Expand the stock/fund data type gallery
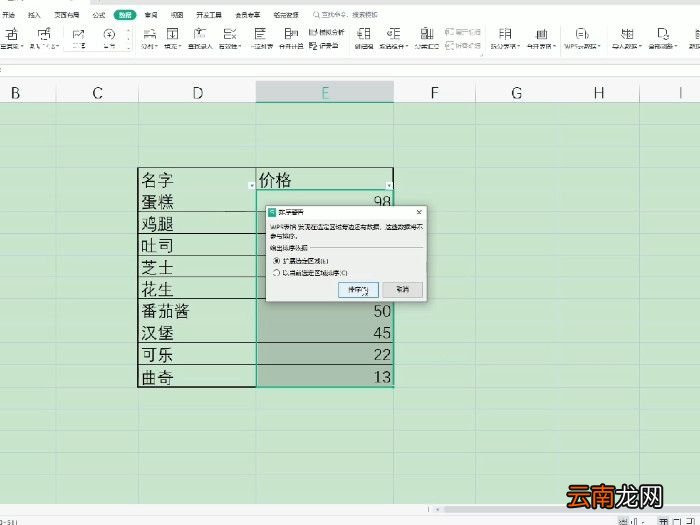The width and height of the screenshot is (700, 525). pyautogui.click(x=129, y=47)
